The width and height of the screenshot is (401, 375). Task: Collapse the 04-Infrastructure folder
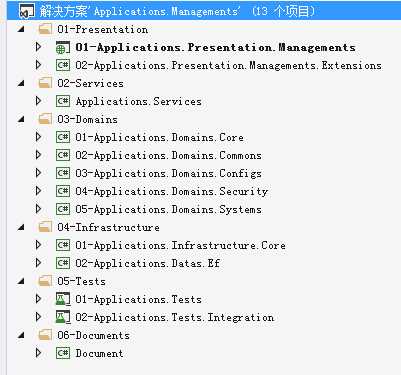pyautogui.click(x=22, y=227)
